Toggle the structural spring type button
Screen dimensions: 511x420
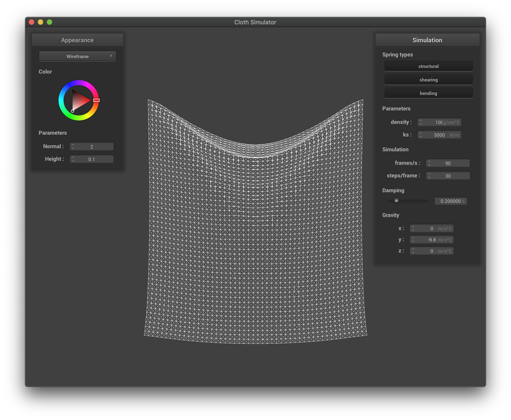(x=428, y=66)
